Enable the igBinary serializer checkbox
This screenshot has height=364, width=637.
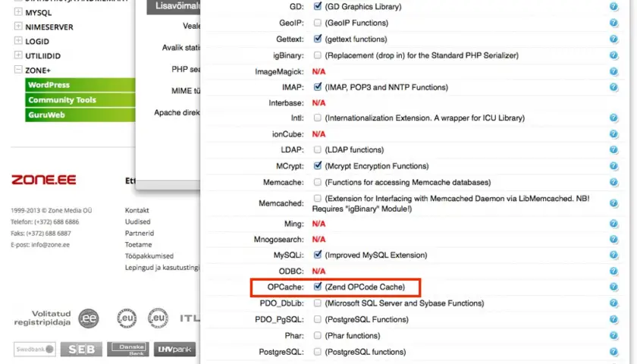317,55
